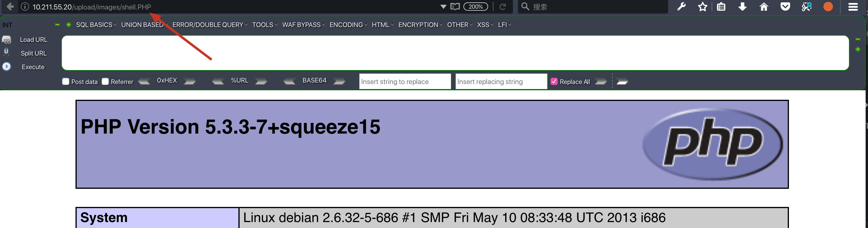The width and height of the screenshot is (868, 228).
Task: Click right arrow after BASE64 to encode
Action: [339, 81]
